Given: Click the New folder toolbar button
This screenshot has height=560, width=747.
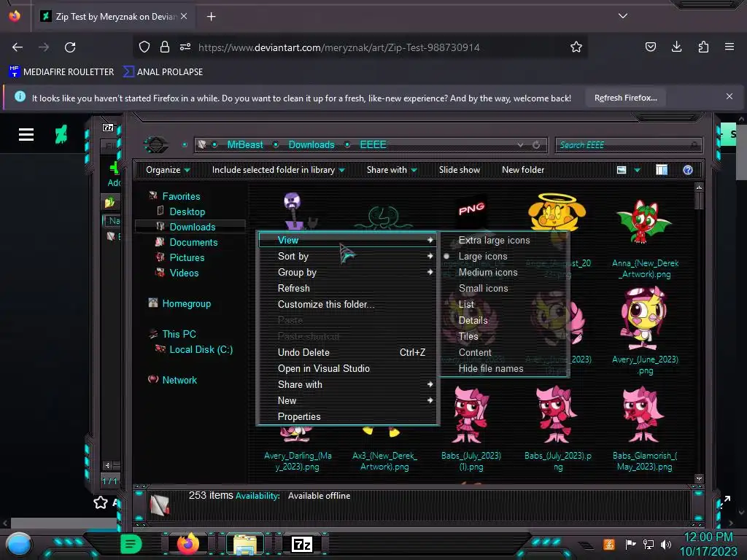Looking at the screenshot, I should click(x=522, y=170).
